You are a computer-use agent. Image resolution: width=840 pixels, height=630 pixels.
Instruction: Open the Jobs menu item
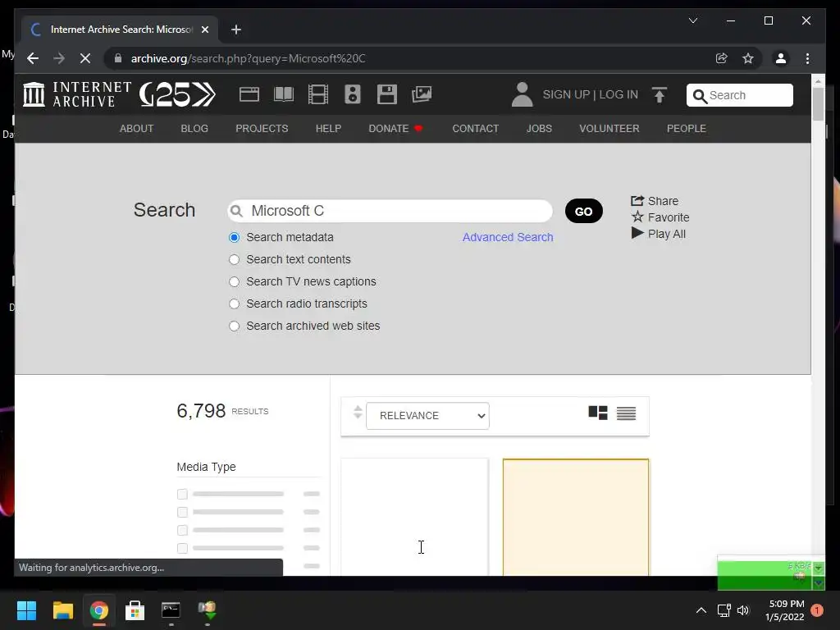(539, 129)
